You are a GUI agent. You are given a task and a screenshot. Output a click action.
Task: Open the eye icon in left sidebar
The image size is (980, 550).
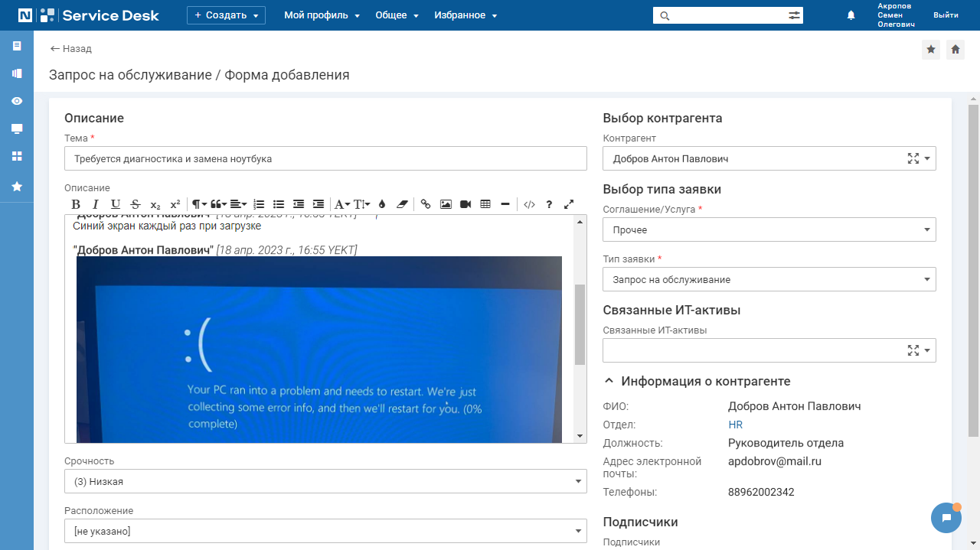pyautogui.click(x=17, y=101)
